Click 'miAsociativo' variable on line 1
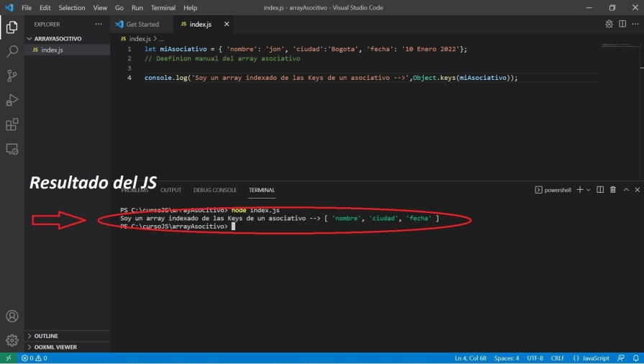The image size is (644, 364). tap(183, 49)
